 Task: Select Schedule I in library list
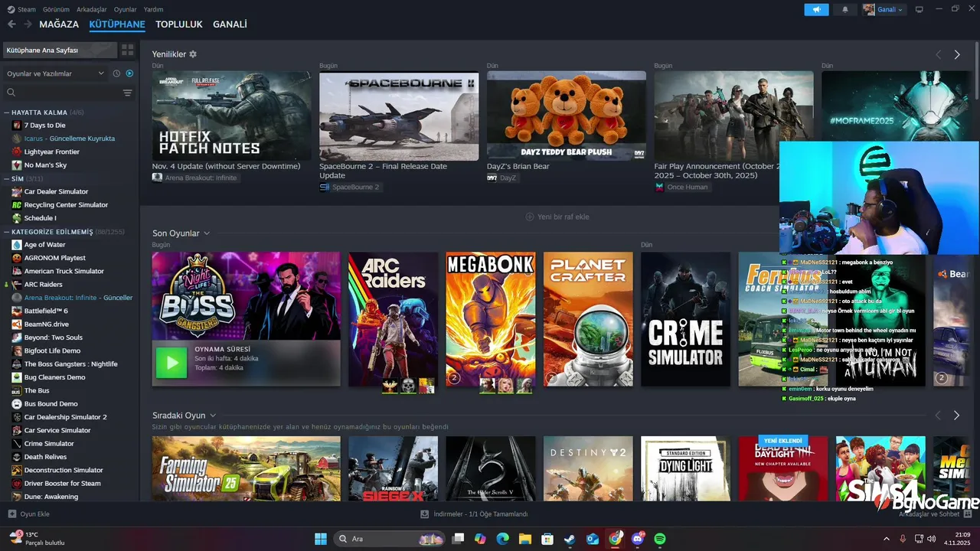pyautogui.click(x=40, y=218)
